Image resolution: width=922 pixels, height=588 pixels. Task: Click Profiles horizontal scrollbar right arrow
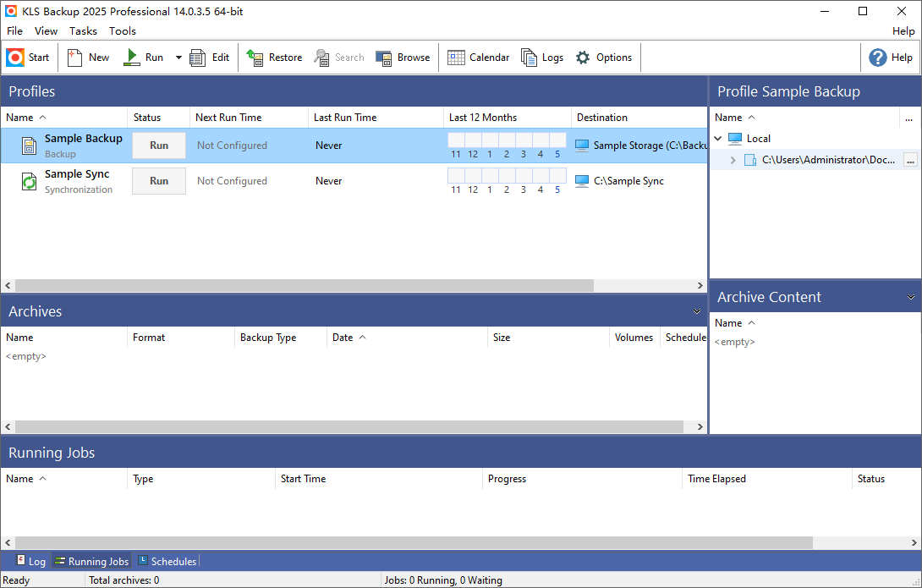(x=700, y=286)
